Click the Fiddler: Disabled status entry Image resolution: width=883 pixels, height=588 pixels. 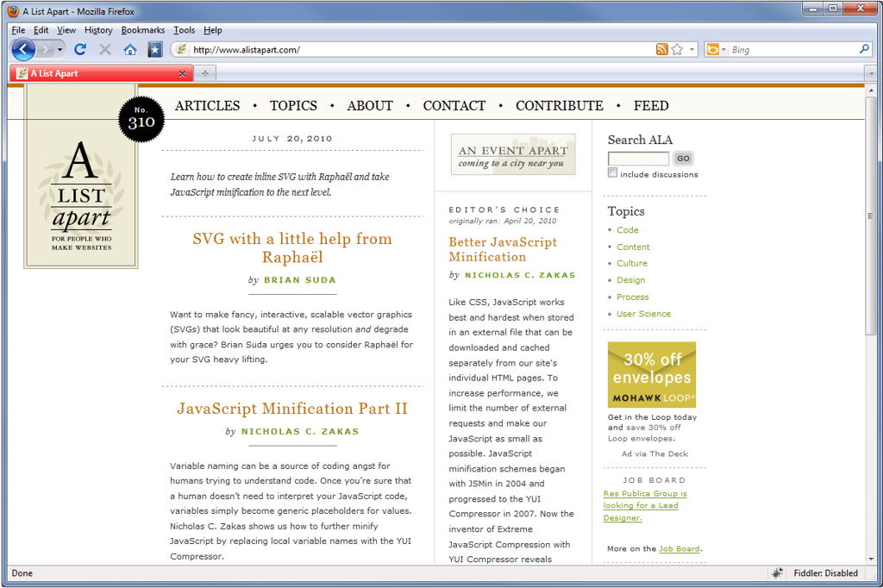coord(825,573)
